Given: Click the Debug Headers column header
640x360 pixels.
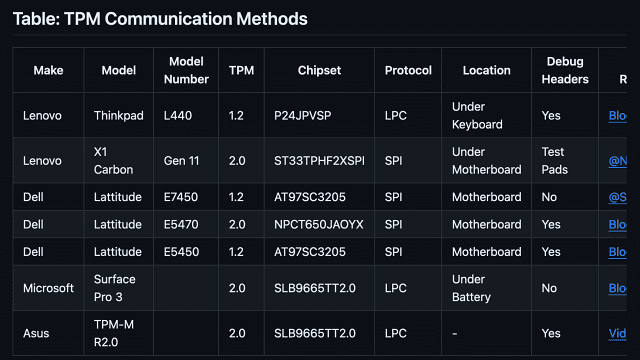Looking at the screenshot, I should pos(565,70).
